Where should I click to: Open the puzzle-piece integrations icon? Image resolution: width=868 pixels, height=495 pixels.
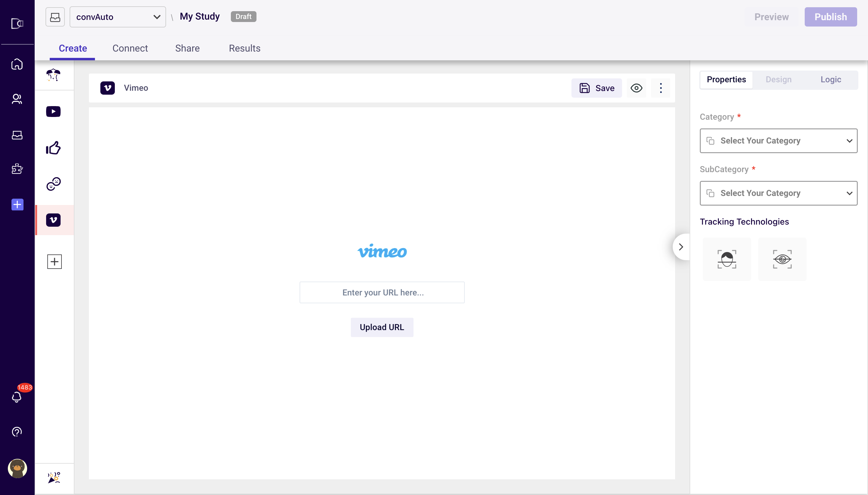tap(17, 169)
